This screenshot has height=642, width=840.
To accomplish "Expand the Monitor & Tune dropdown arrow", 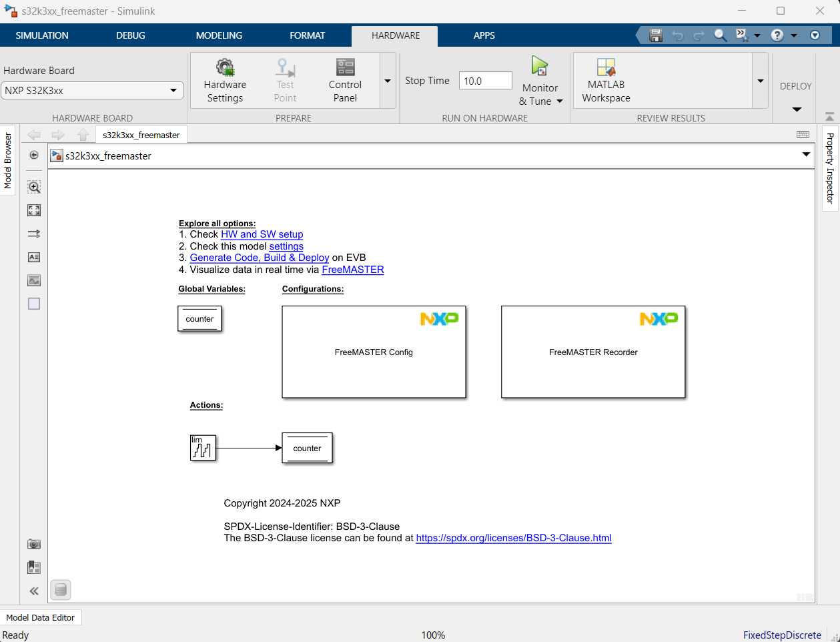I will [560, 101].
